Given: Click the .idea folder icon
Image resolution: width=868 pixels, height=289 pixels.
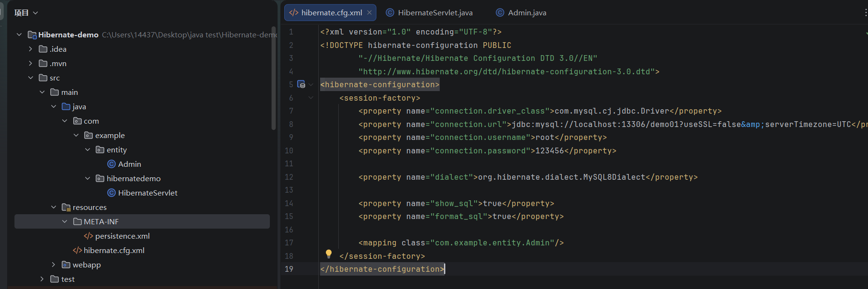Looking at the screenshot, I should pyautogui.click(x=43, y=49).
